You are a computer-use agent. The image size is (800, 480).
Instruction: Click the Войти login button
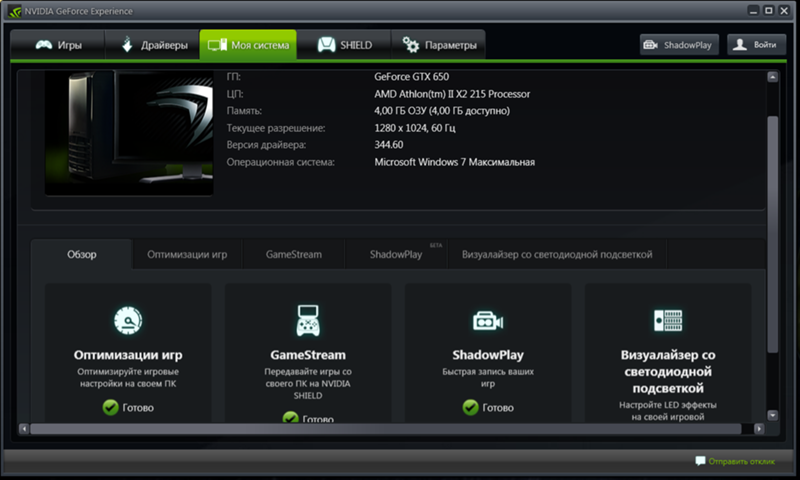(757, 45)
